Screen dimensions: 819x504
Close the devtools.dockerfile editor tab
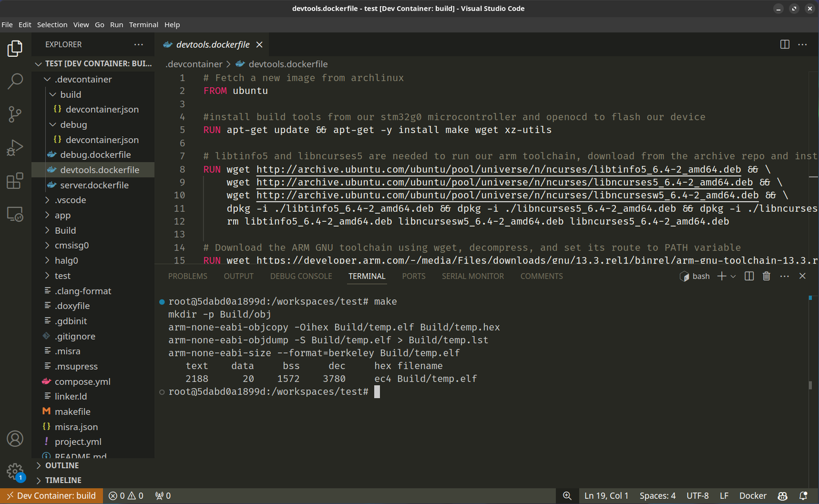259,44
